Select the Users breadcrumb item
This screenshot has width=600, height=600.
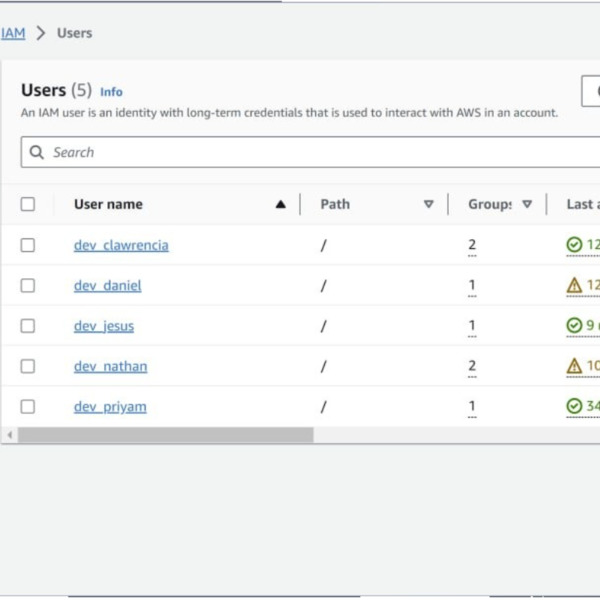(x=74, y=33)
